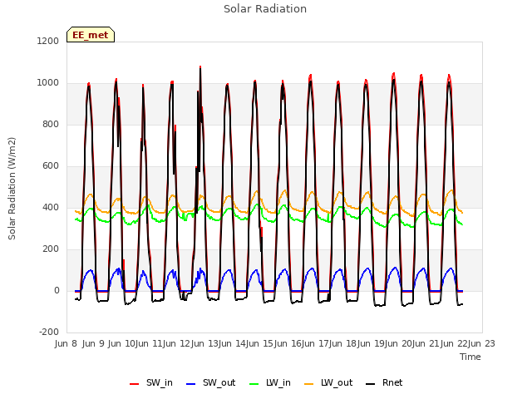Click the 0 y-axis tick label
This screenshot has width=532, height=399.
pos(57,290)
